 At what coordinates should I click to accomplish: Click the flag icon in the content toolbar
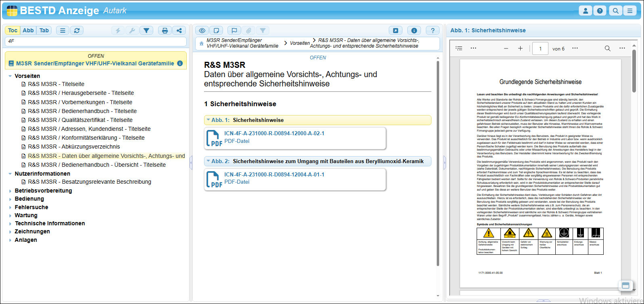(234, 30)
